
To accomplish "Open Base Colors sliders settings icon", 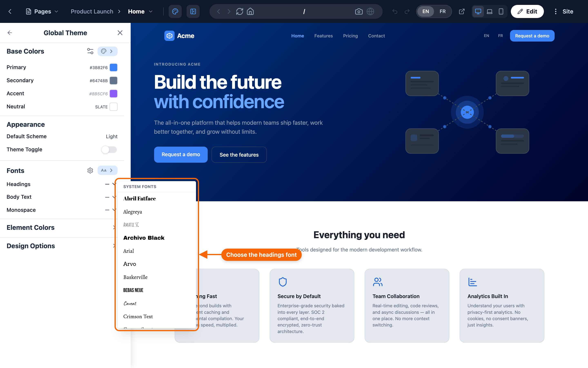I will tap(90, 51).
